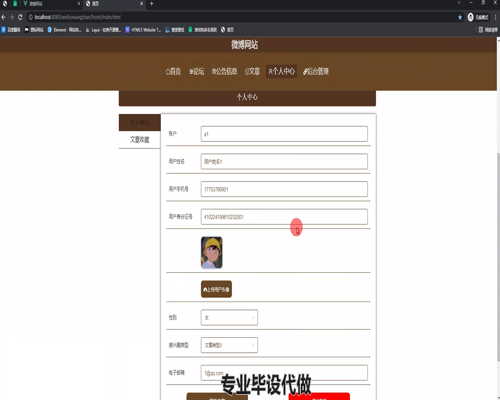Screen dimensions: 500x400
Task: Go to 首页 in the site navigation
Action: point(173,71)
